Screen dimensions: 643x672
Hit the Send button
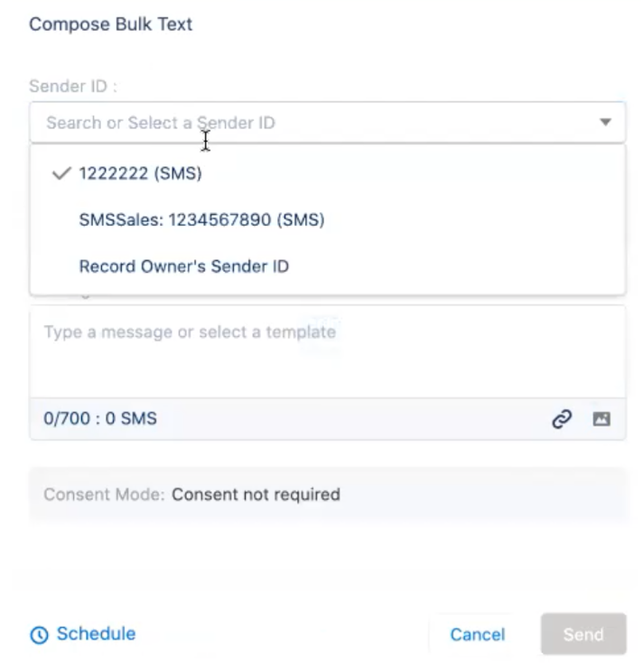[583, 634]
